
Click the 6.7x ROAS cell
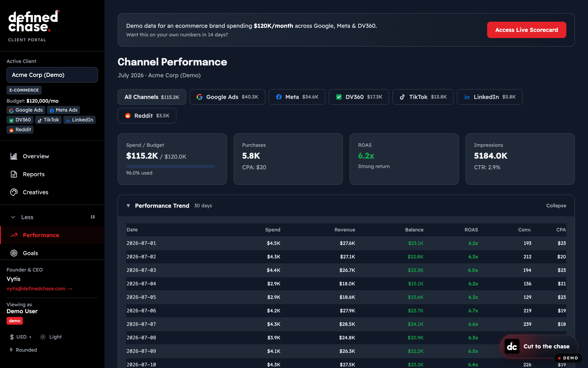(473, 311)
